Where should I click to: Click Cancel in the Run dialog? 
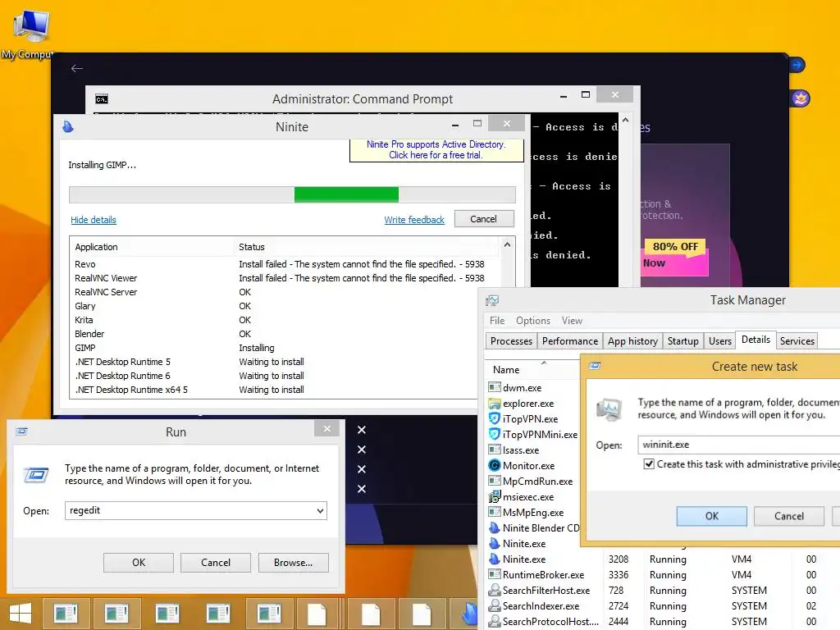click(216, 563)
